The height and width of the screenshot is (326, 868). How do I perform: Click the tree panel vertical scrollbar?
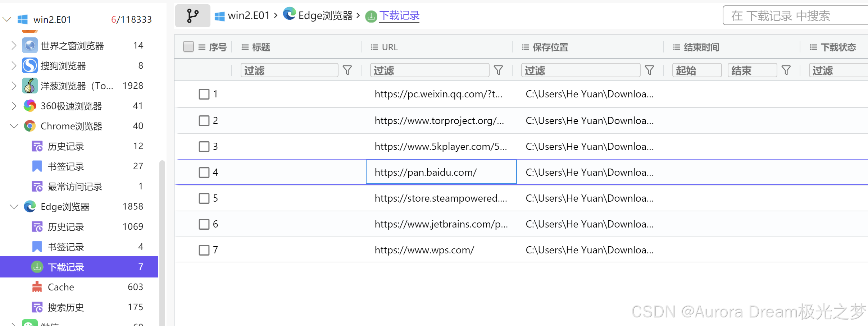coord(162,243)
